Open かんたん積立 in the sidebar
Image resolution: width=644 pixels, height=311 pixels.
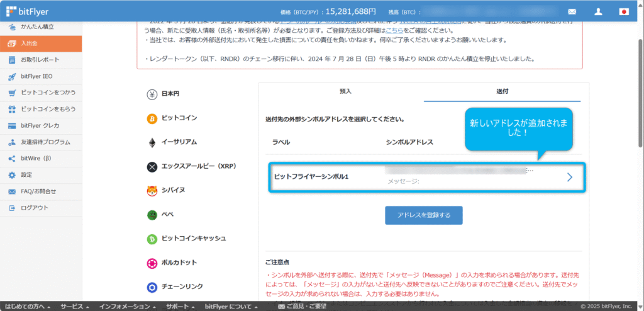click(41, 26)
